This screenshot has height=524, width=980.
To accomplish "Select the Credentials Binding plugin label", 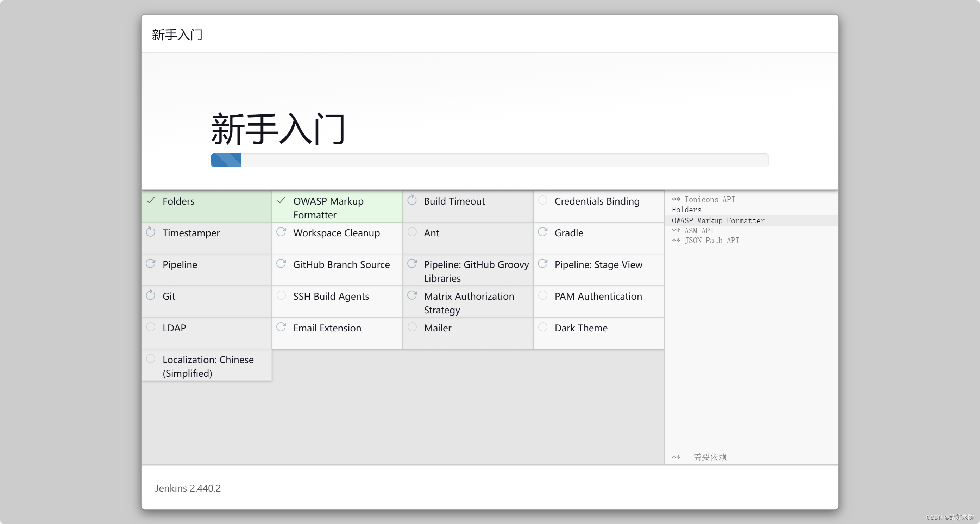I will pyautogui.click(x=597, y=201).
